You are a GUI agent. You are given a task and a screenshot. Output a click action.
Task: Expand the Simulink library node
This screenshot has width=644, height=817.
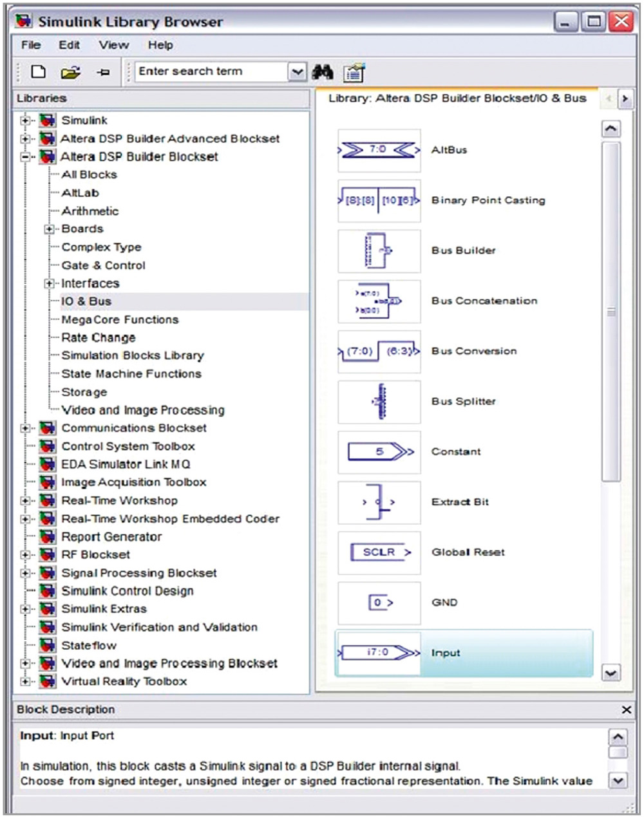(x=26, y=120)
